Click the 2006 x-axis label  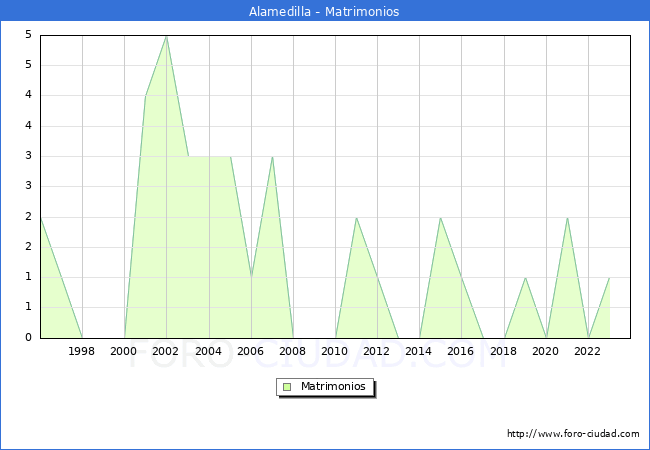[251, 351]
